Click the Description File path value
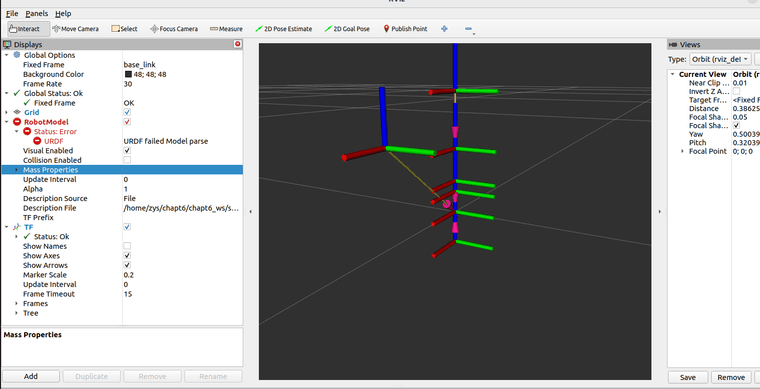 point(181,208)
